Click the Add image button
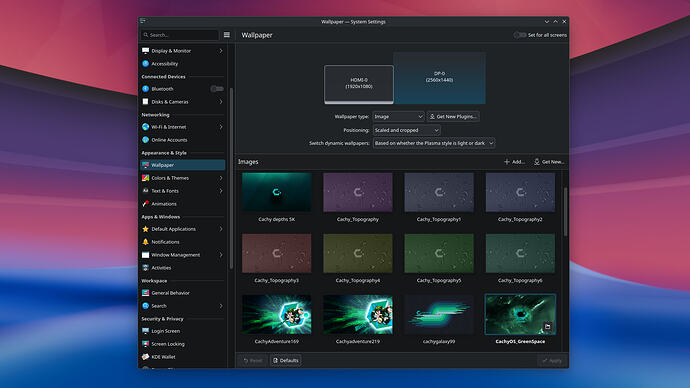Viewport: 690px width, 388px height. click(x=514, y=162)
